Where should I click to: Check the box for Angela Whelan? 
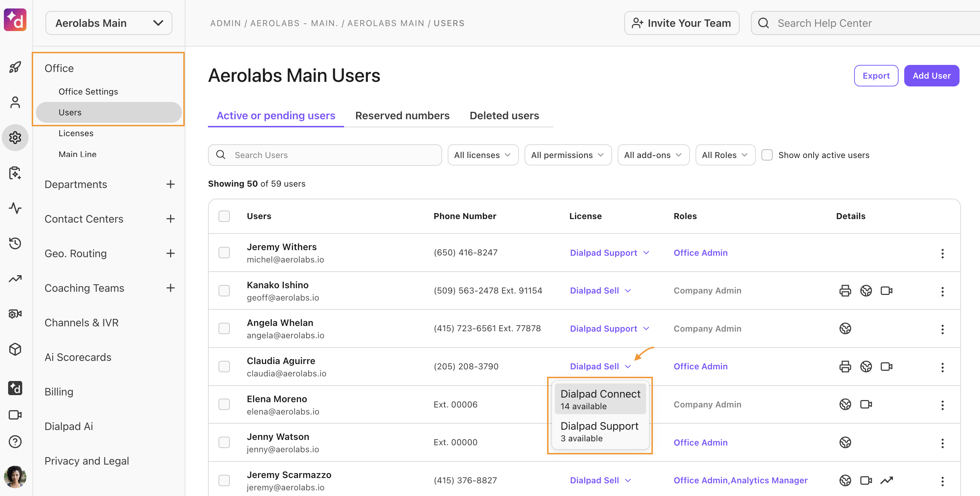coord(224,328)
